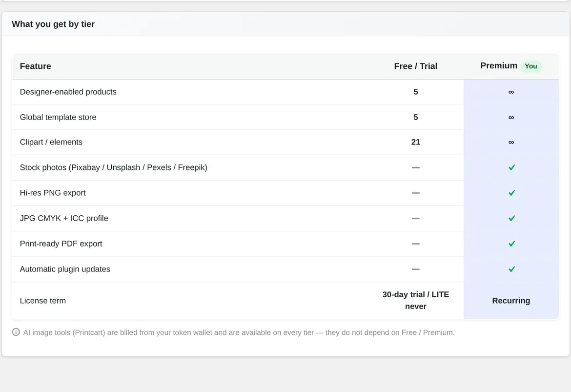
Task: Select the 'Print-ready PDF export' row label
Action: point(61,244)
